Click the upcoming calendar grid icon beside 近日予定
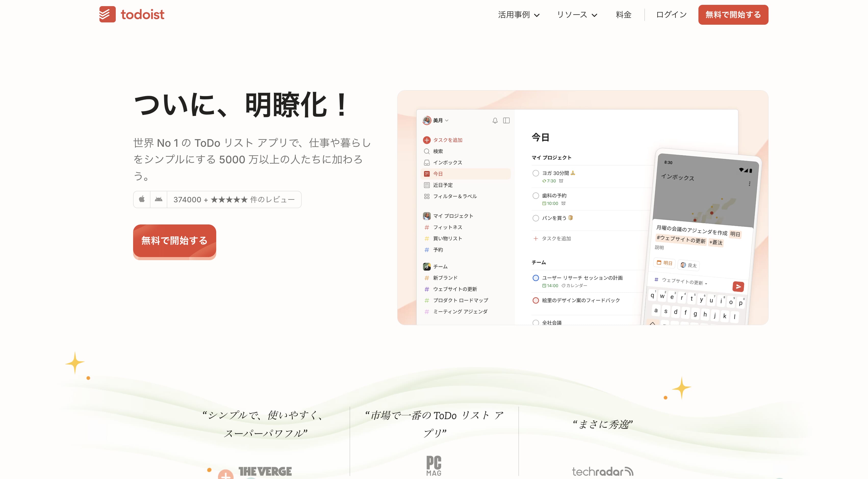Image resolution: width=868 pixels, height=479 pixels. pyautogui.click(x=427, y=185)
